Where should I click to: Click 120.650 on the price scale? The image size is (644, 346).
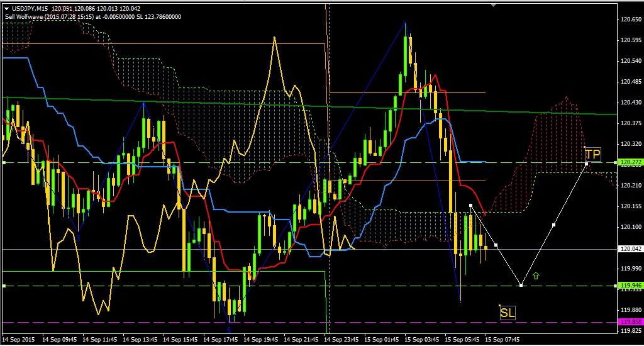coord(631,20)
